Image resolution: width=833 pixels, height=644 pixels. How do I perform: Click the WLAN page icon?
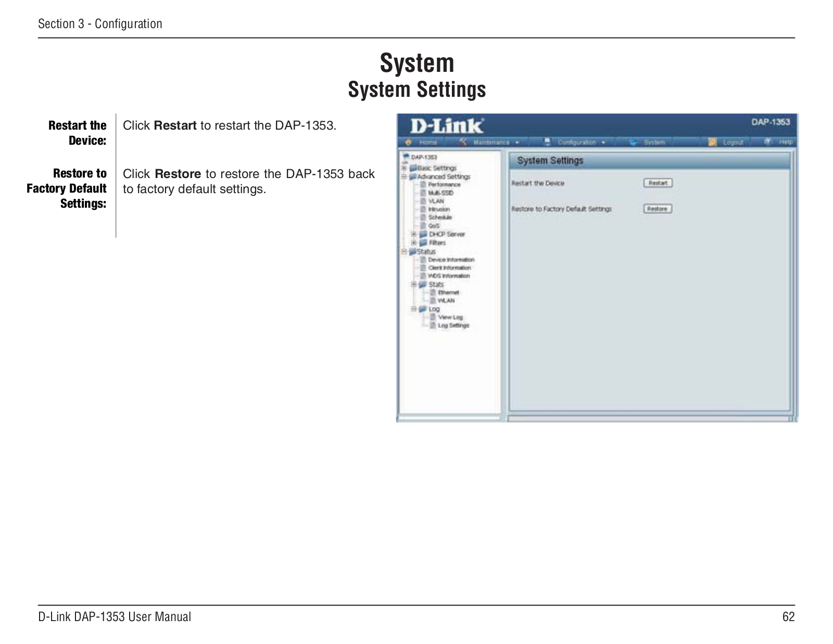tap(433, 300)
